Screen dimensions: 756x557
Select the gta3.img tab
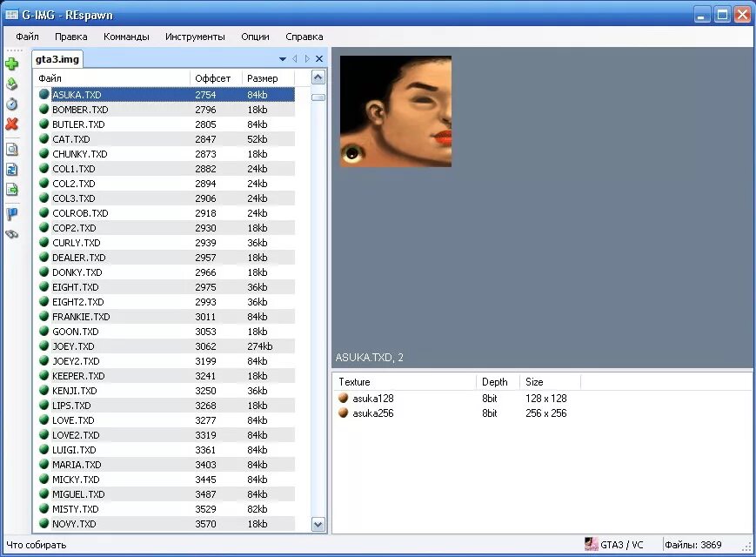pos(57,59)
